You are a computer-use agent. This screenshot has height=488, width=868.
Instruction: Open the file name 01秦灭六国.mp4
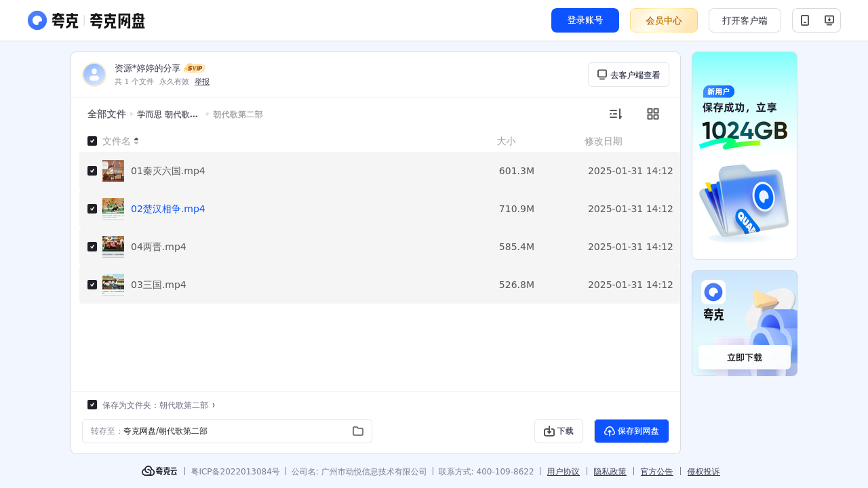click(168, 171)
